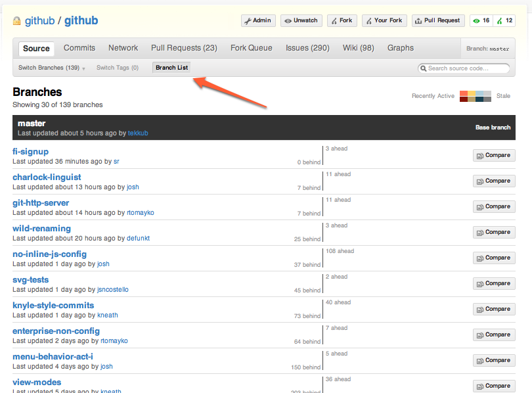Viewport: 532px width, 393px height.
Task: Create a Pull Request from header button
Action: pyautogui.click(x=438, y=21)
